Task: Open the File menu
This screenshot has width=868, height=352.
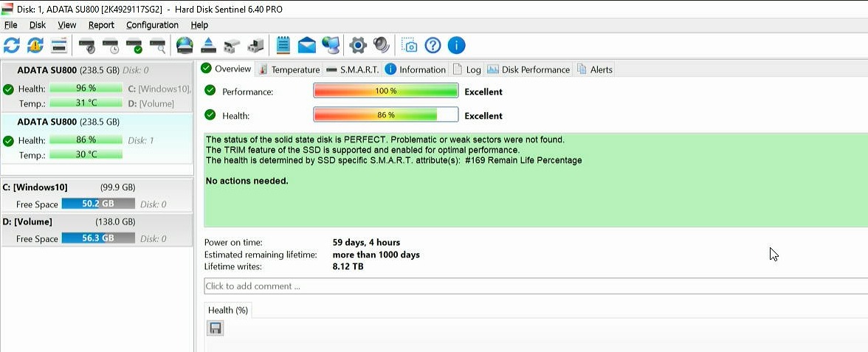Action: click(x=10, y=25)
